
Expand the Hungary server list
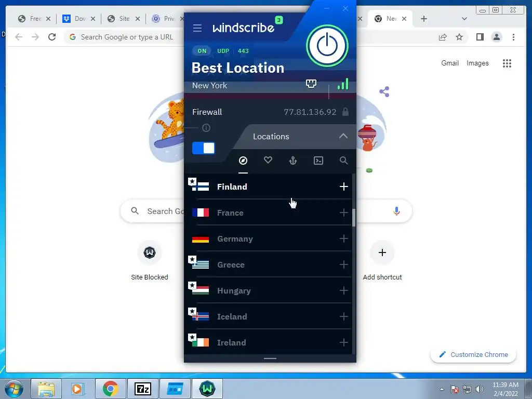point(344,290)
